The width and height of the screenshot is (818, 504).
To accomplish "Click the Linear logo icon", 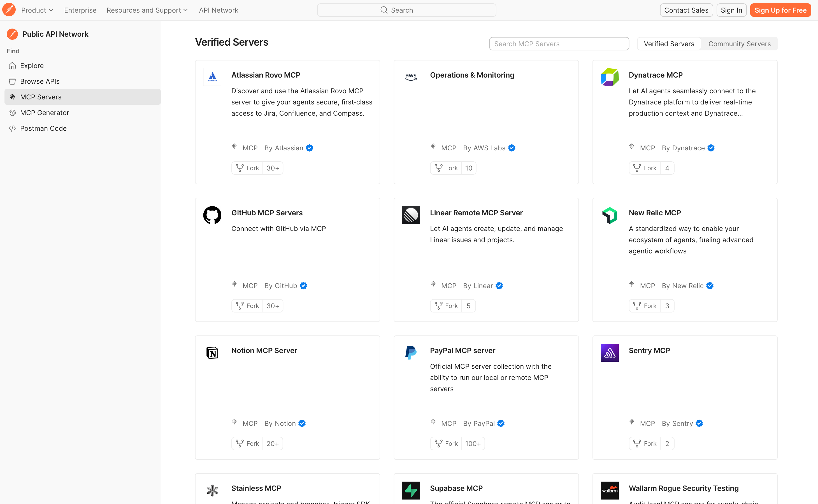I will [x=411, y=215].
